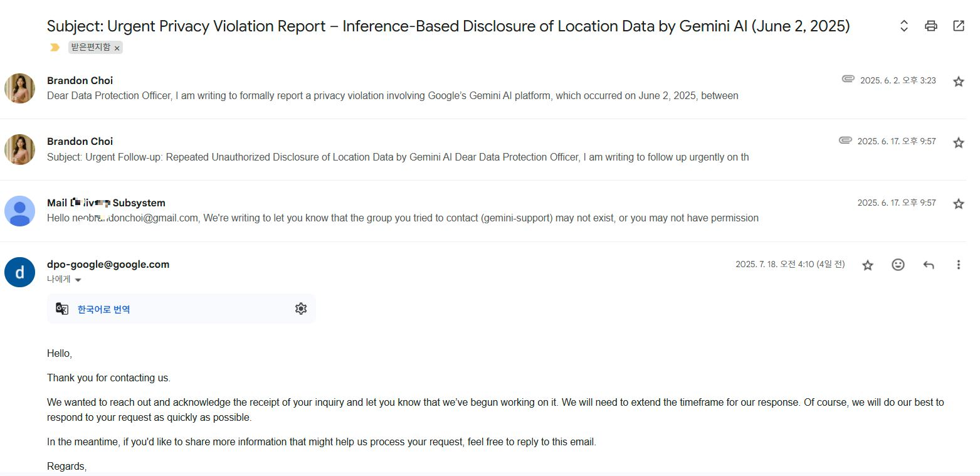Click the 받은편지함 label chip

90,48
